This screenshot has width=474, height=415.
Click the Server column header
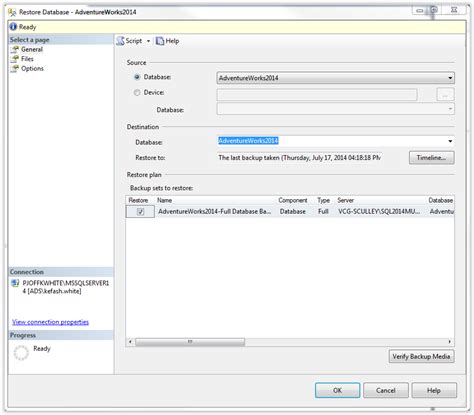(x=345, y=200)
